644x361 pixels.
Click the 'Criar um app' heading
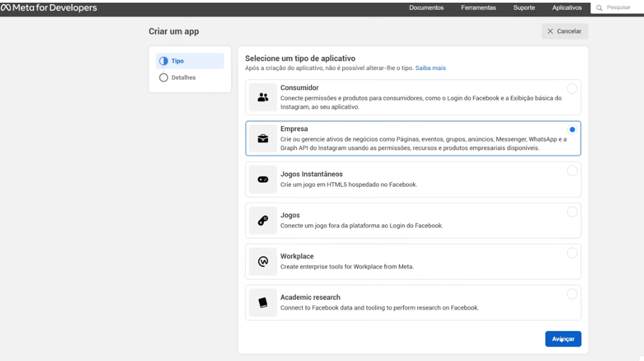(x=174, y=31)
